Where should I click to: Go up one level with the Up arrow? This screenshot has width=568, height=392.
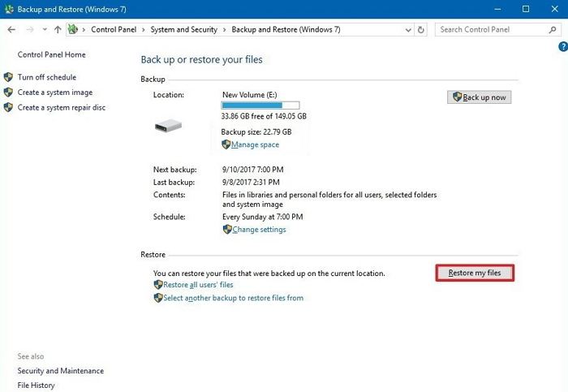tap(58, 30)
